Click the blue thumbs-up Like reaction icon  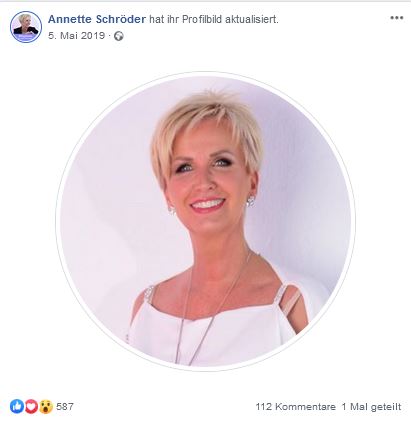[x=17, y=406]
